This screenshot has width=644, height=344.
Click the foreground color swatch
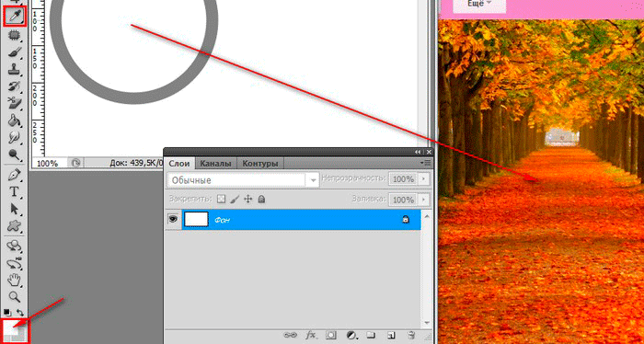click(10, 327)
